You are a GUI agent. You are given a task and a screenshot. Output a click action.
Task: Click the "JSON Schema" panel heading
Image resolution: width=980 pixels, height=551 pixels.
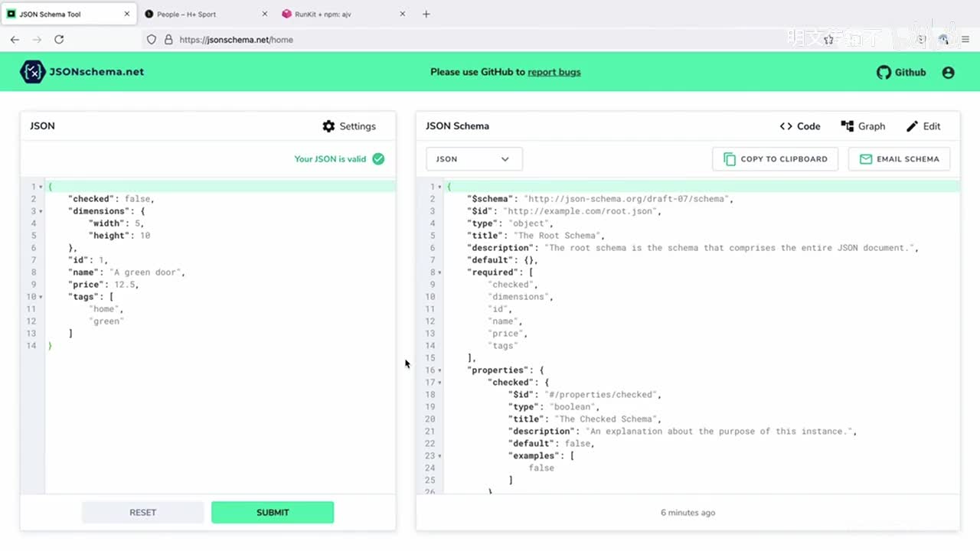tap(458, 126)
